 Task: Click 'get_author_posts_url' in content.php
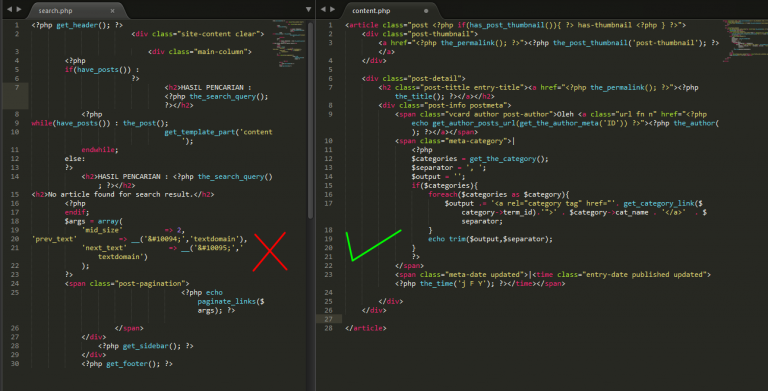click(474, 123)
